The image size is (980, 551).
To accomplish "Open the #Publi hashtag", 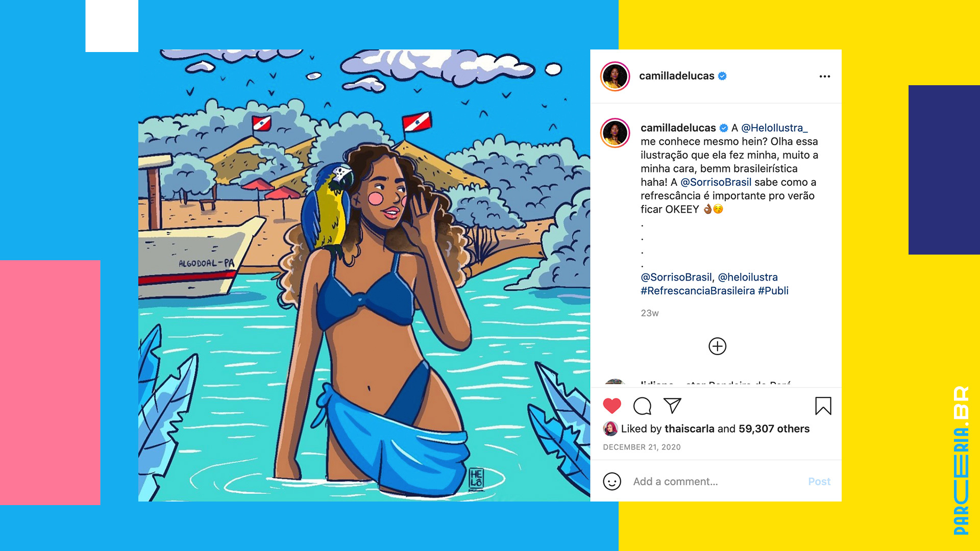I will (773, 291).
